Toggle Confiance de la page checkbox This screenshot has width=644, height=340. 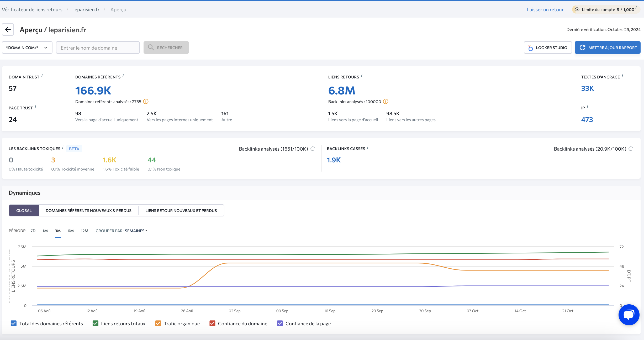tap(280, 323)
